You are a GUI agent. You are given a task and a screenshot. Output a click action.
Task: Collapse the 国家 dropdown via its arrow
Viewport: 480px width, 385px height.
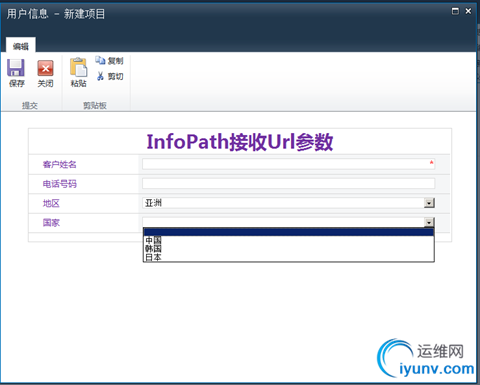point(429,222)
